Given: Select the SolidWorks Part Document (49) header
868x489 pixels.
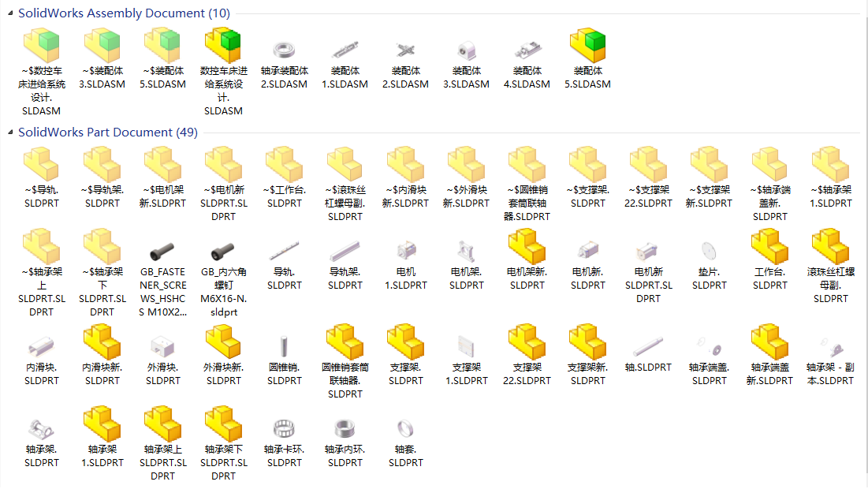Looking at the screenshot, I should click(108, 132).
